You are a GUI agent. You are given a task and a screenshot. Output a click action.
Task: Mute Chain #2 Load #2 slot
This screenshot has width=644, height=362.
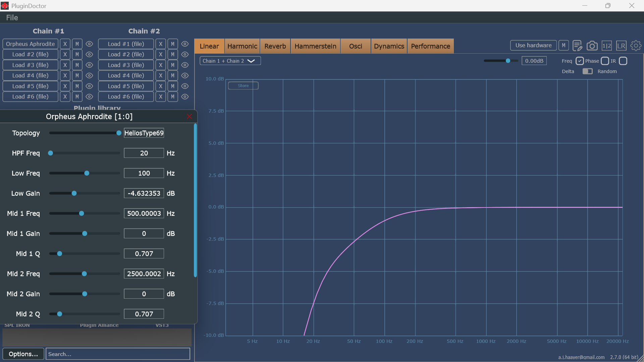pos(173,54)
